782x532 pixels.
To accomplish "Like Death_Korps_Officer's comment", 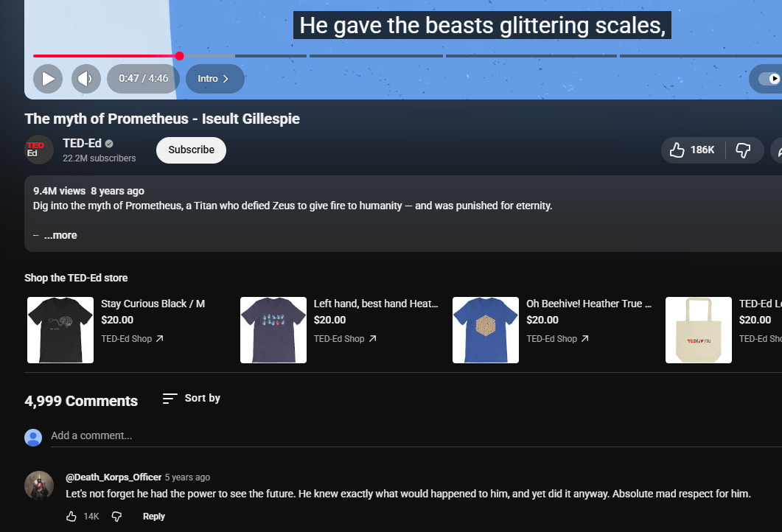I will [71, 517].
